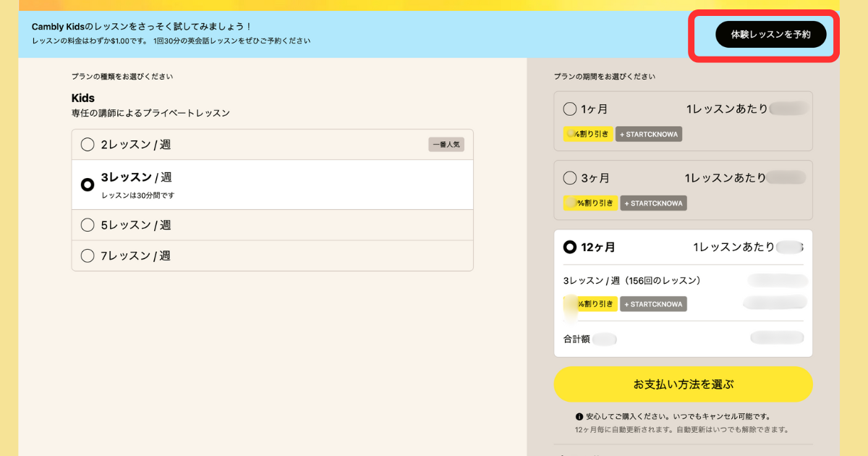This screenshot has height=456, width=868.
Task: Select the 5レッスン / 週 plan option
Action: [x=88, y=225]
